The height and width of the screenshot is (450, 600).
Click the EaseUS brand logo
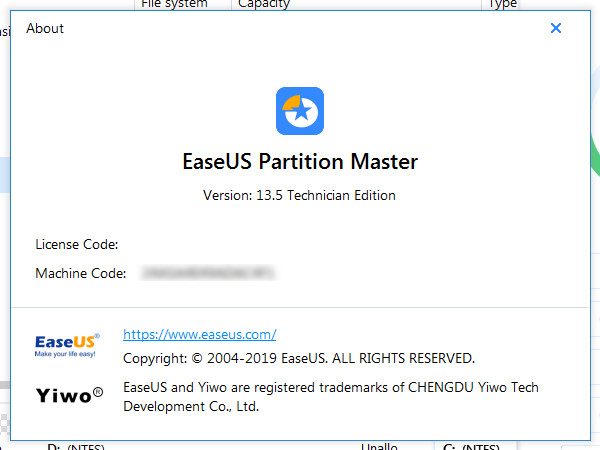(67, 344)
